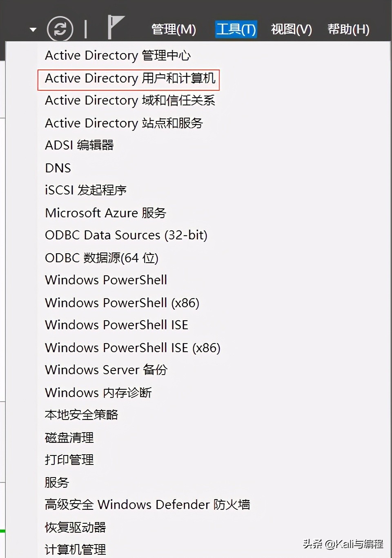Open 高级安全 Windows Defender 防火墙
392x558 pixels.
(x=147, y=505)
